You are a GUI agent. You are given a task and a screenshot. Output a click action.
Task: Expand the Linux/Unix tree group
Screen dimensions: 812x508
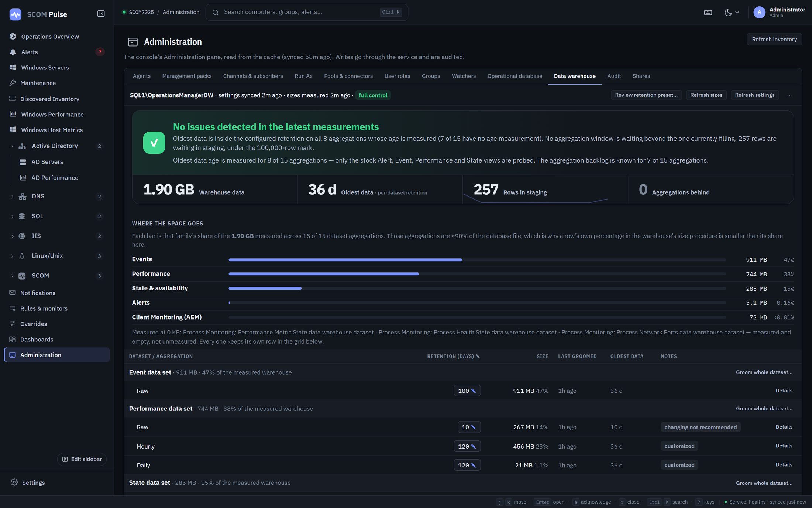[12, 256]
